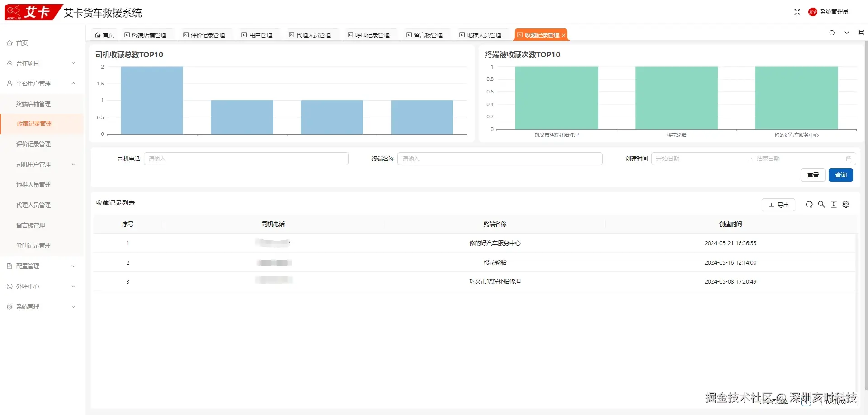Open 呼叫记录管理 in the sidebar
This screenshot has width=868, height=415.
33,246
